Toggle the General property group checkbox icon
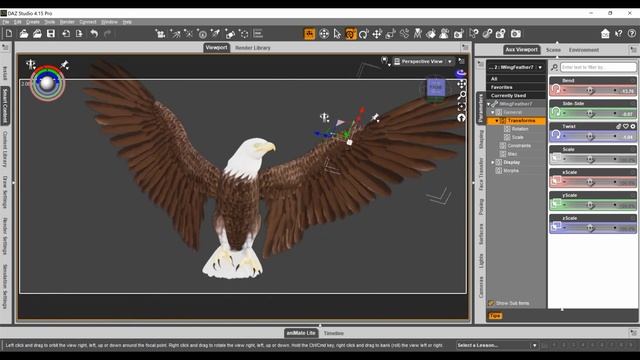This screenshot has height=360, width=640. [x=499, y=112]
